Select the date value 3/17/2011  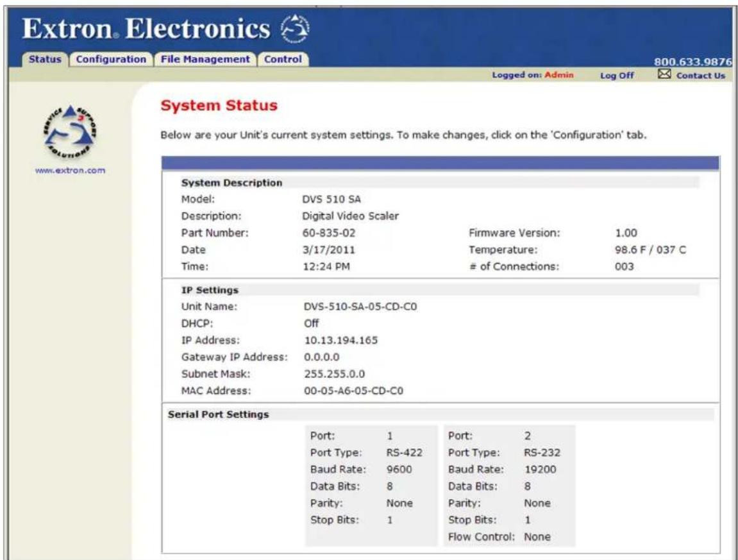pos(328,250)
